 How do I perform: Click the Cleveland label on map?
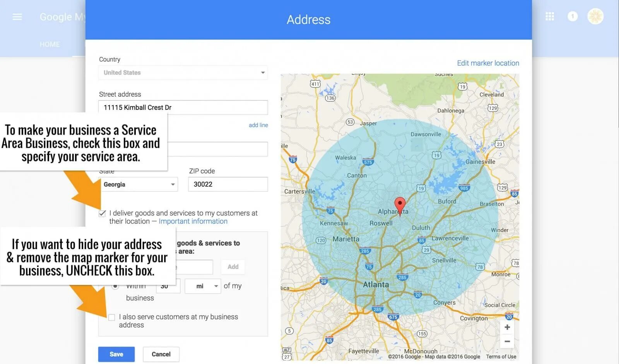click(492, 95)
